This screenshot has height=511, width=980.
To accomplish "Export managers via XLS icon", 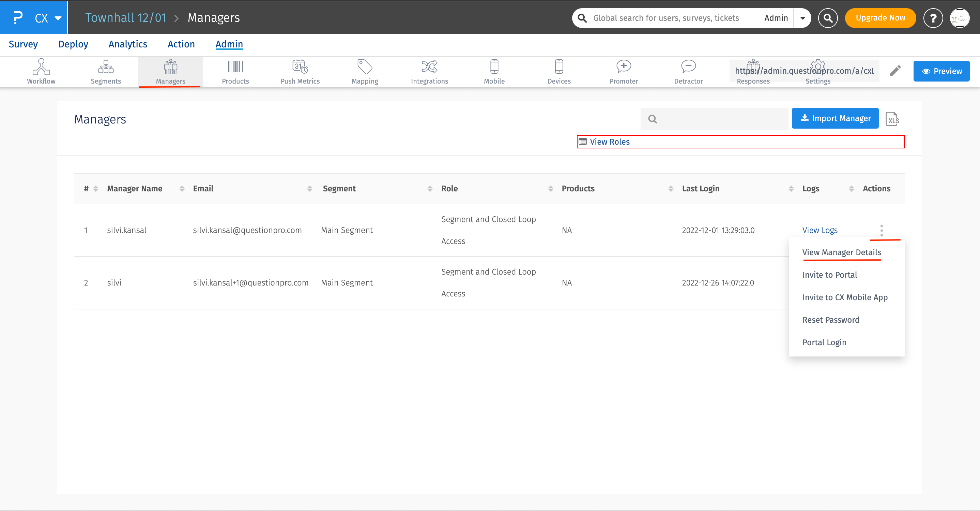I will 892,119.
